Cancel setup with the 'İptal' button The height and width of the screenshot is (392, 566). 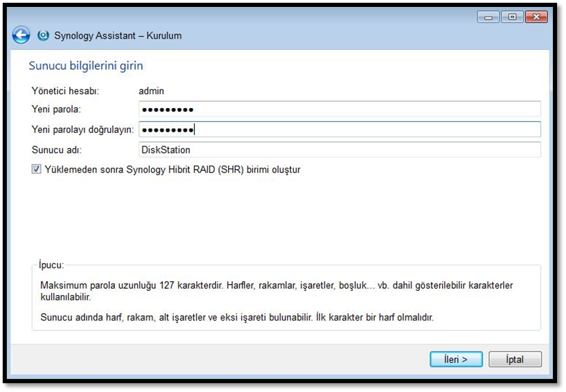click(515, 359)
